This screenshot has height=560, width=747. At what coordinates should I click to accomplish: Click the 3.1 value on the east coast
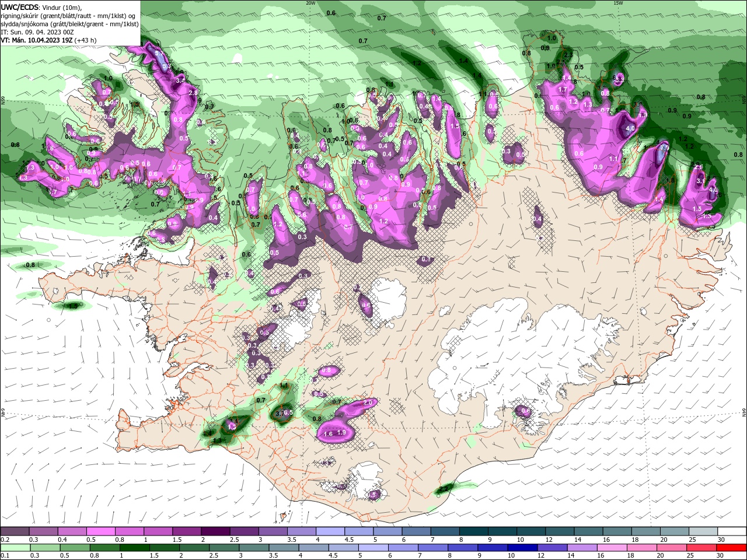pos(701,181)
